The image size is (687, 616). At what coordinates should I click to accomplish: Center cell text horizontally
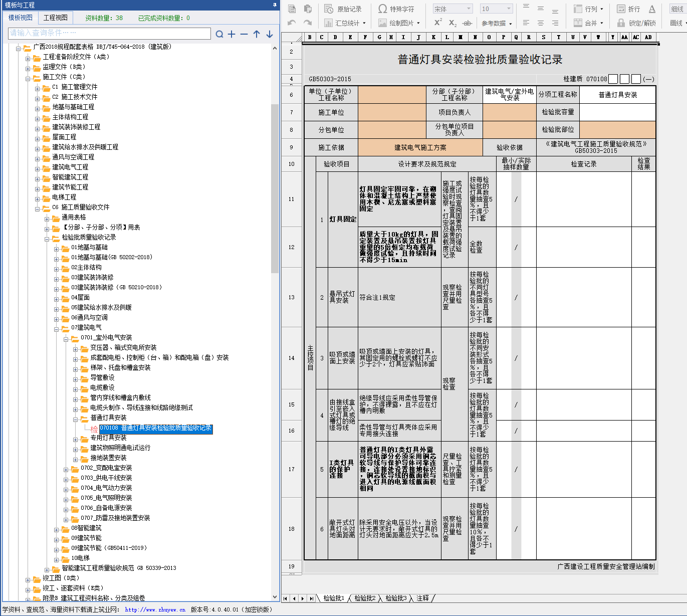[541, 23]
